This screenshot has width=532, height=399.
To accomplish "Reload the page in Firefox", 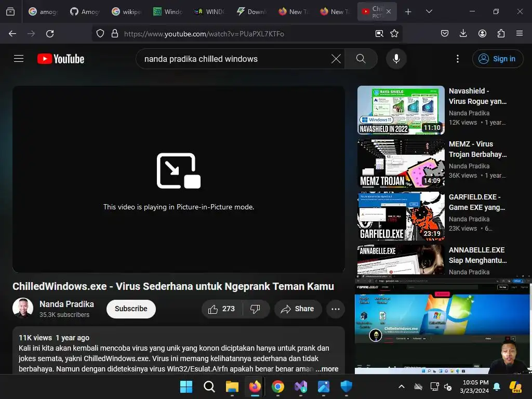I will 50,34.
